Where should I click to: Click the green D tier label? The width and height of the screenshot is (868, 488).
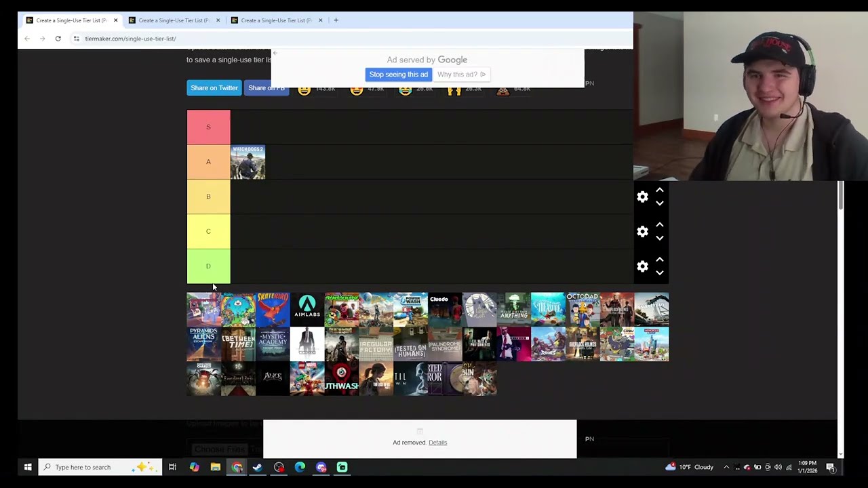208,266
